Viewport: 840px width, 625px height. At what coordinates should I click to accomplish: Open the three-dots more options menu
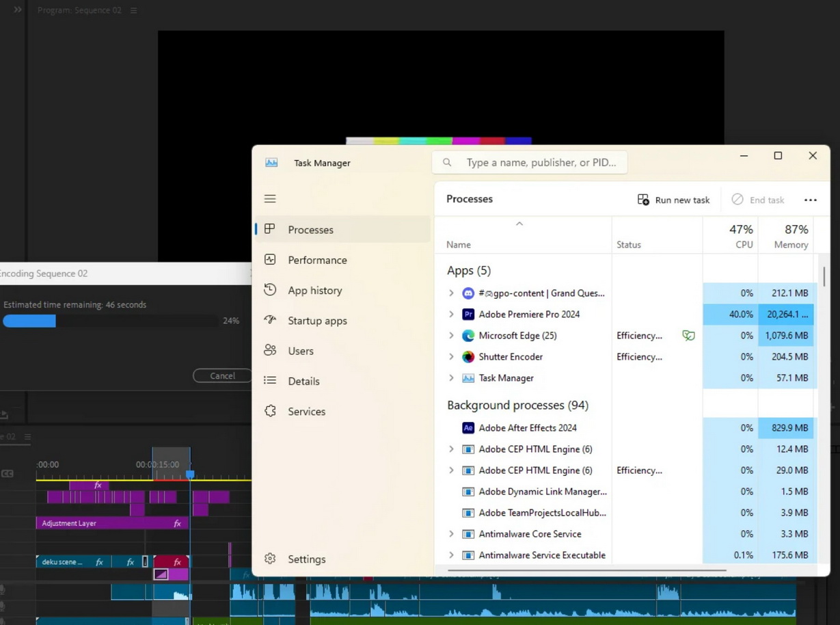(x=810, y=200)
